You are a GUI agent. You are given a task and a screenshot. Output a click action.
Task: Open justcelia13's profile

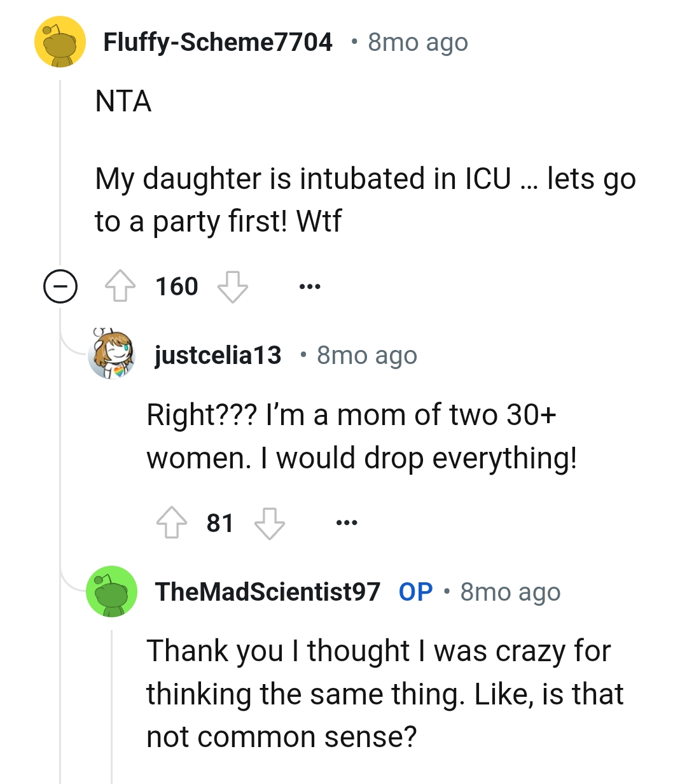point(218,354)
